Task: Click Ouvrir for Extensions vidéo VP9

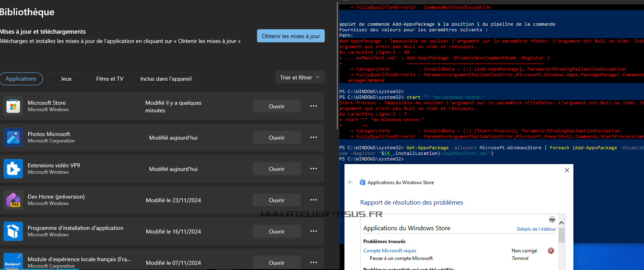Action: click(x=277, y=169)
